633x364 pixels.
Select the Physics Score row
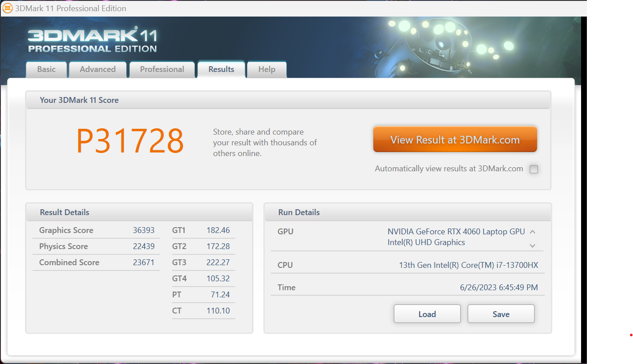click(96, 246)
